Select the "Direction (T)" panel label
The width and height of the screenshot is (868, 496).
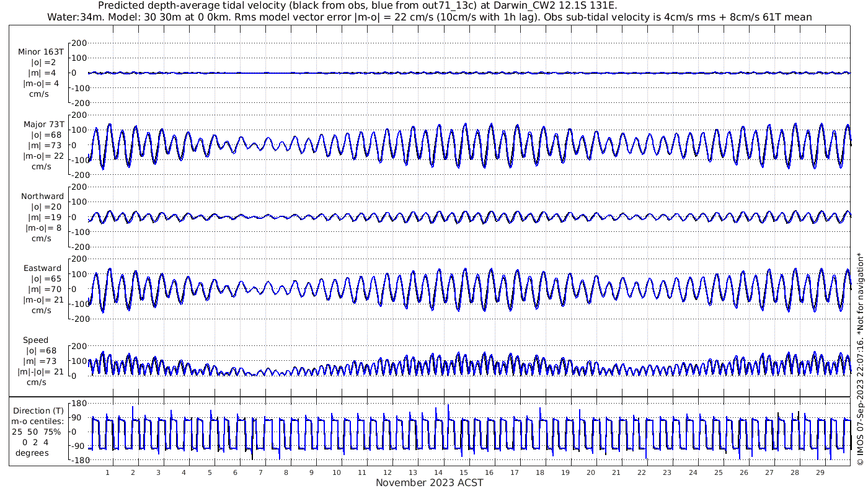(38, 411)
